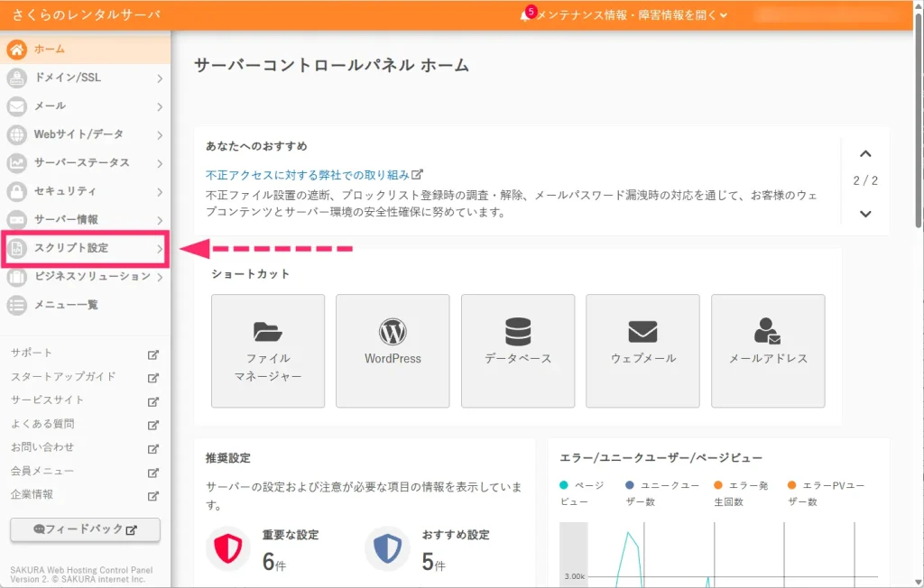The image size is (924, 588).
Task: Click the さくらのレンタルサーバ header logo
Action: [x=86, y=14]
